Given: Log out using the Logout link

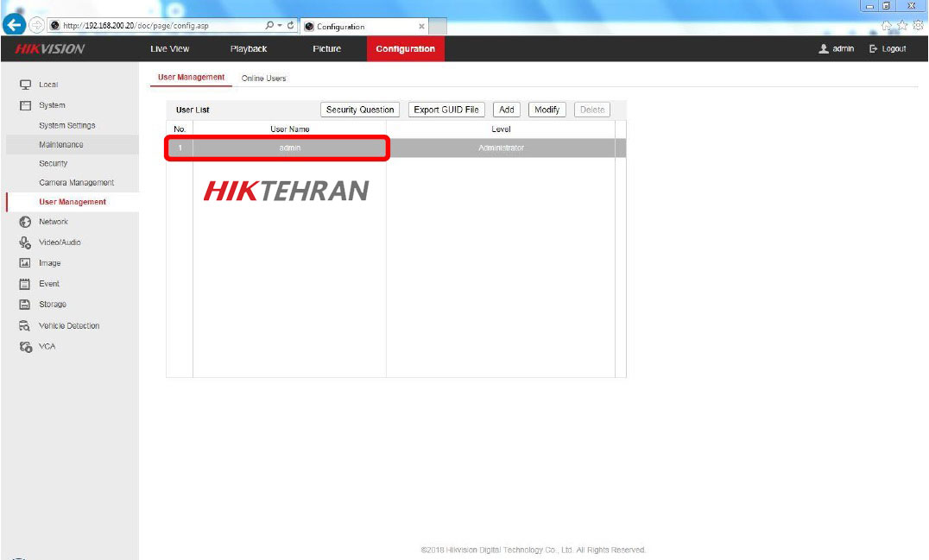Looking at the screenshot, I should [x=894, y=48].
